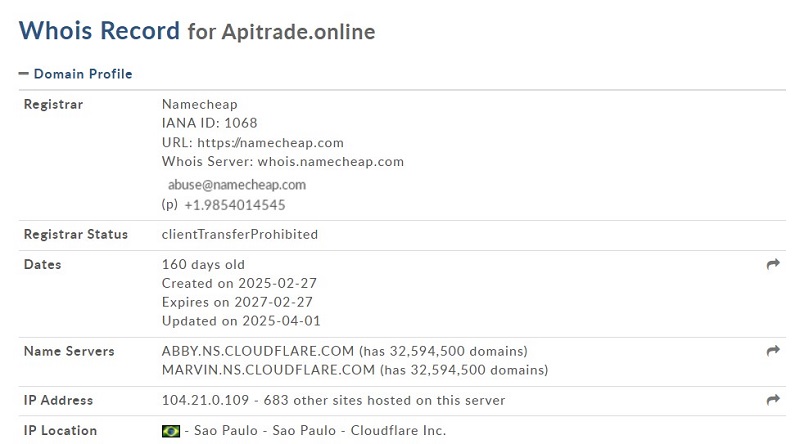This screenshot has height=444, width=800.
Task: Select the Namecheap registrar name
Action: coord(199,105)
